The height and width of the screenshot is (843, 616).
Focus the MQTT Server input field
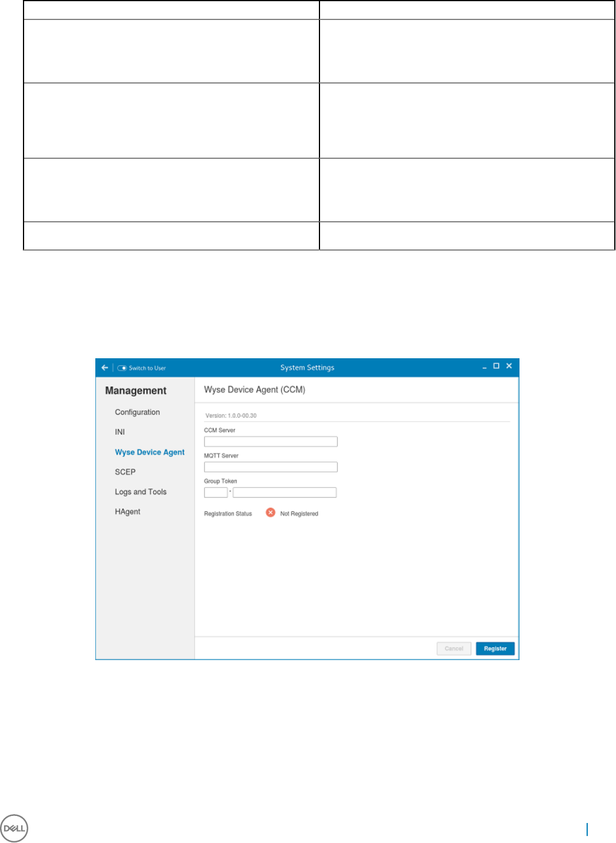[271, 467]
